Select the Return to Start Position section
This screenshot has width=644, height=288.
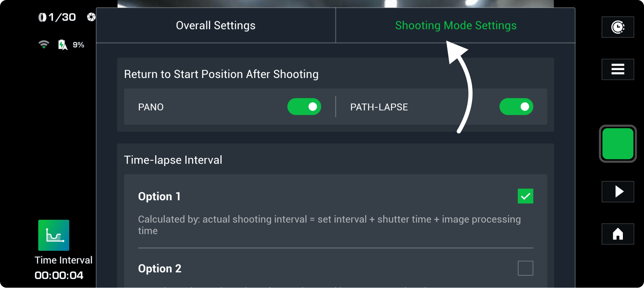[x=221, y=74]
